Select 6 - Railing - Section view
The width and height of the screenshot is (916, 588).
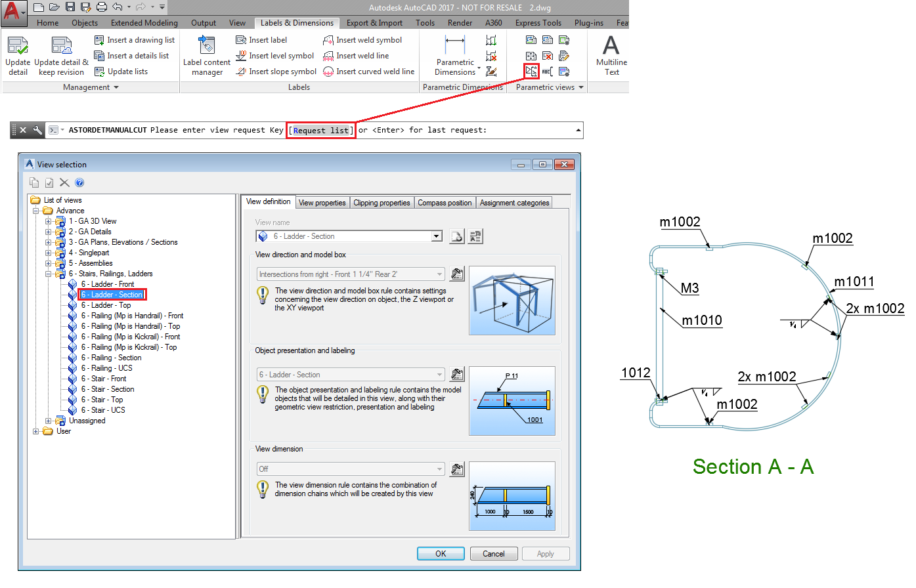[x=111, y=358]
